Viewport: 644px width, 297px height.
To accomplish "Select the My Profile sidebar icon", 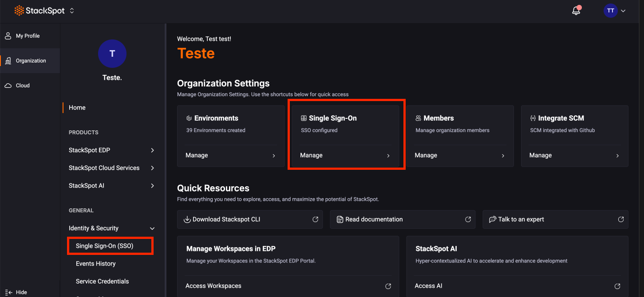I will tap(8, 35).
